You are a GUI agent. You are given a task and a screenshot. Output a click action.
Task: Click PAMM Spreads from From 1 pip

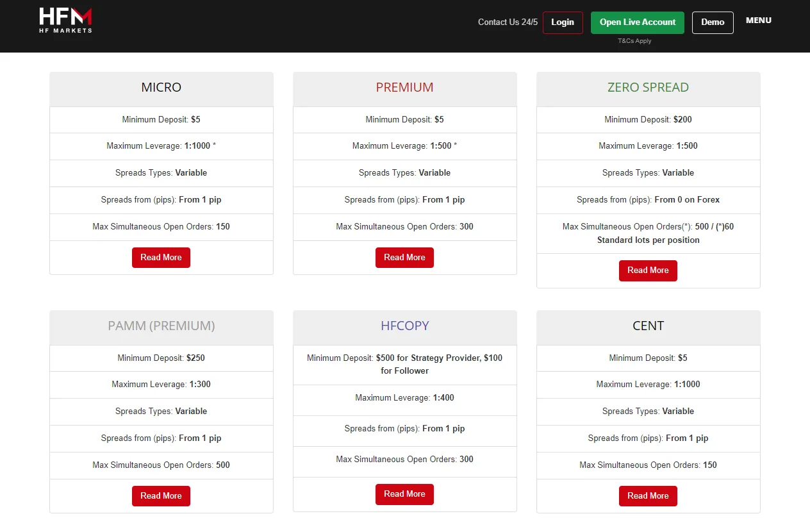click(x=161, y=438)
